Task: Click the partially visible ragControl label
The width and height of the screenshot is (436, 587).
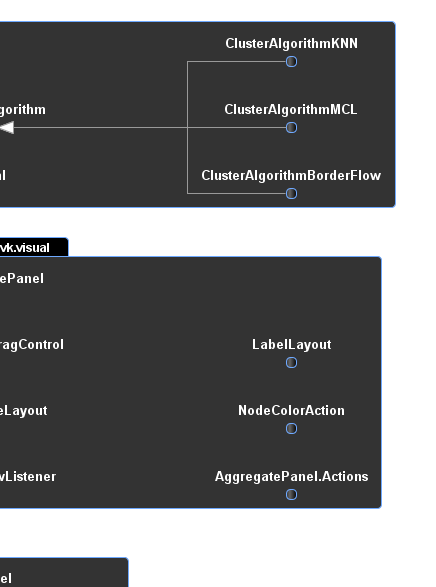Action: (x=32, y=345)
